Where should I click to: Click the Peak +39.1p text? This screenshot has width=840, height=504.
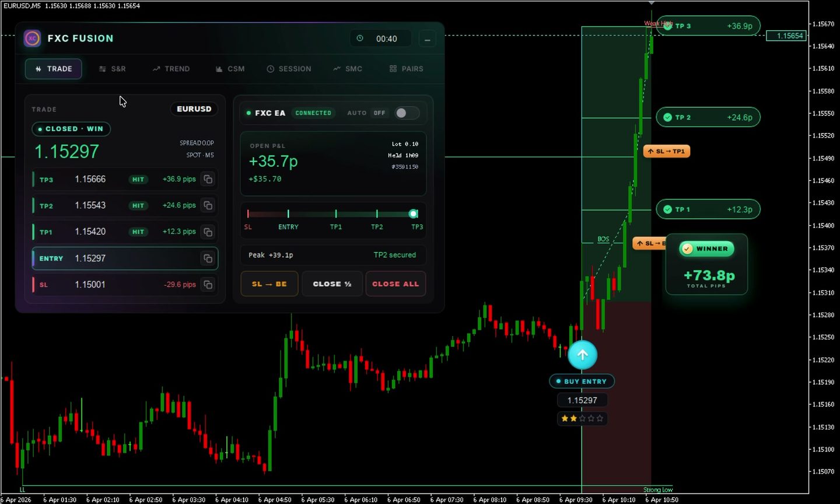click(x=271, y=255)
